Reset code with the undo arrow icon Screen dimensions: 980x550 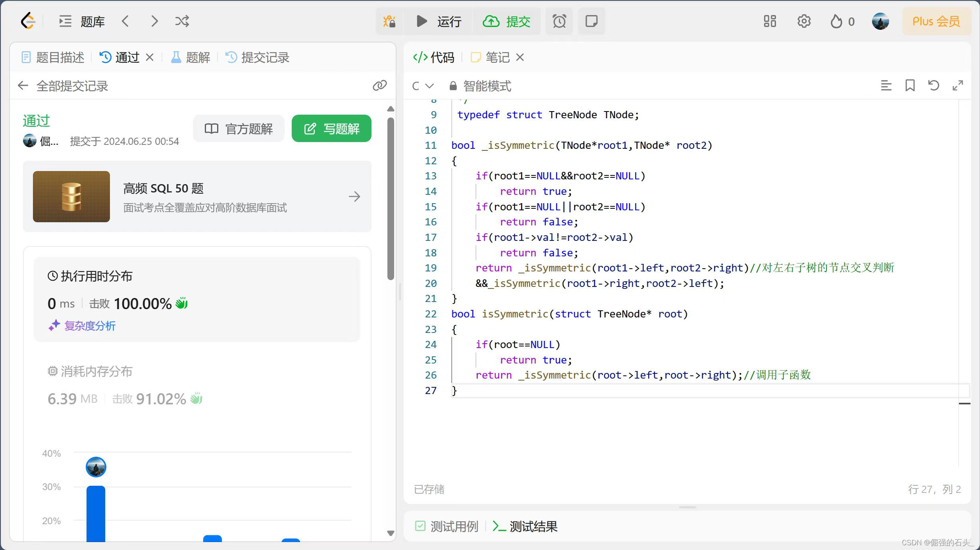click(934, 85)
